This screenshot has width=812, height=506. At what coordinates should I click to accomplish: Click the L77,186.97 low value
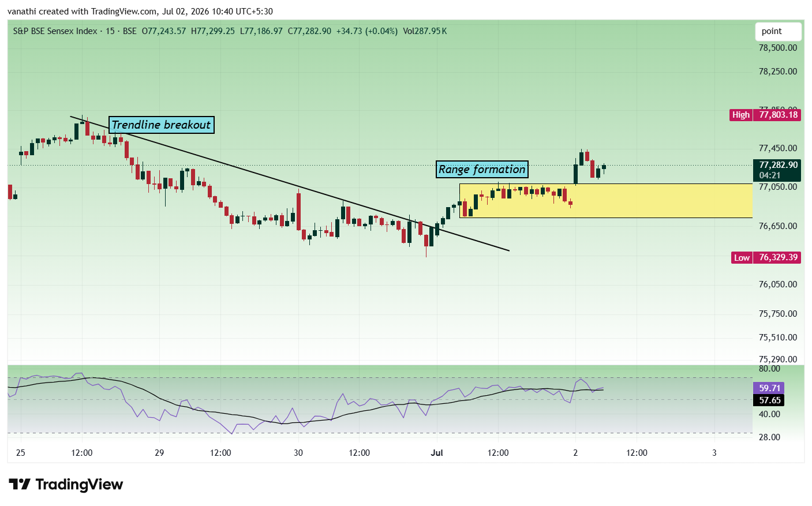pos(261,31)
